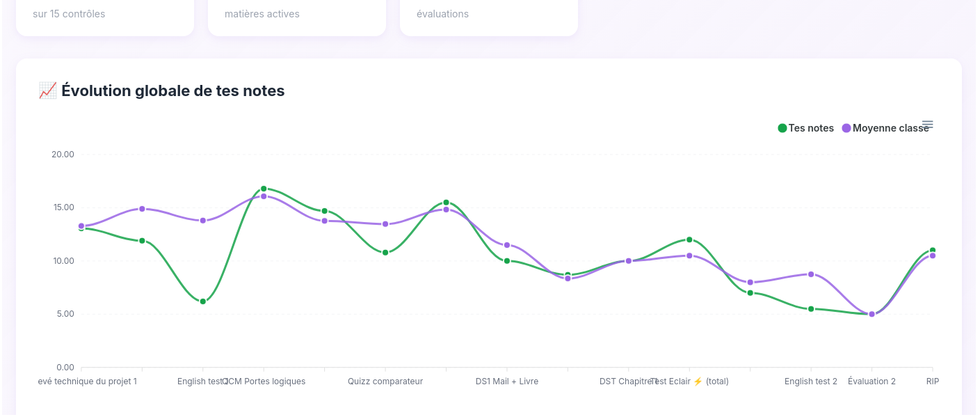Open the chart hamburger menu
Image resolution: width=980 pixels, height=417 pixels.
pyautogui.click(x=927, y=125)
